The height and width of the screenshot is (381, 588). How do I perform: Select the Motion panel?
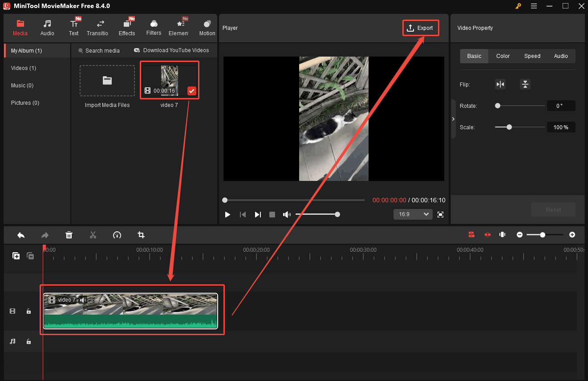click(x=207, y=27)
